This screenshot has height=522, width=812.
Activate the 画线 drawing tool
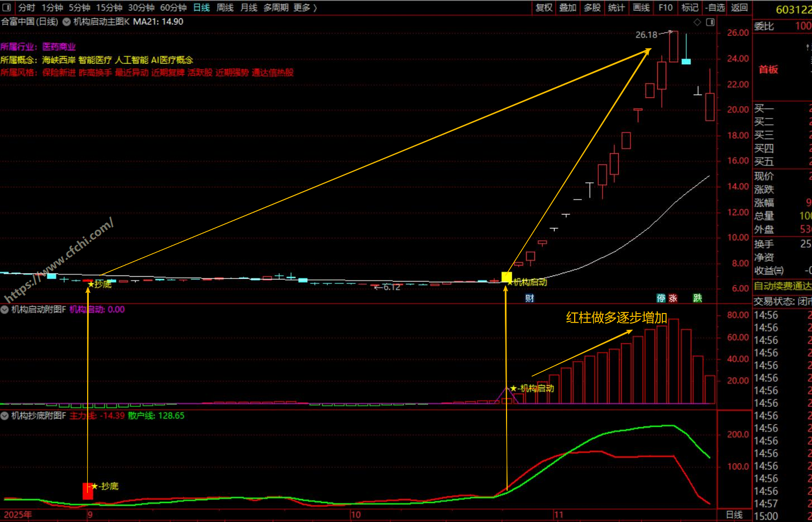click(641, 7)
